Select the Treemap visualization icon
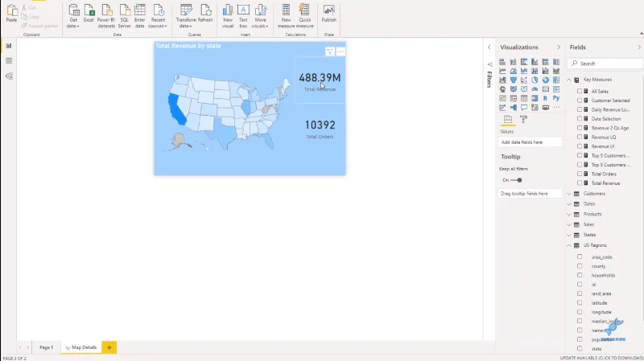This screenshot has width=644, height=361. (556, 80)
